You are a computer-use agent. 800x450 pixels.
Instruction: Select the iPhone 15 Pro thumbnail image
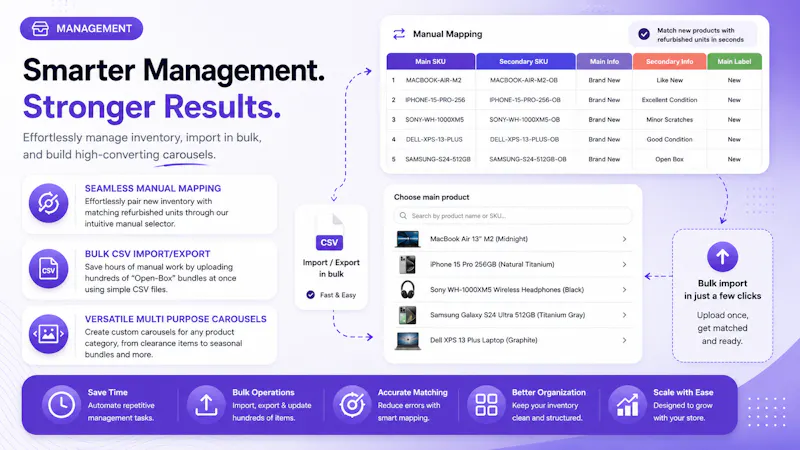click(x=407, y=264)
